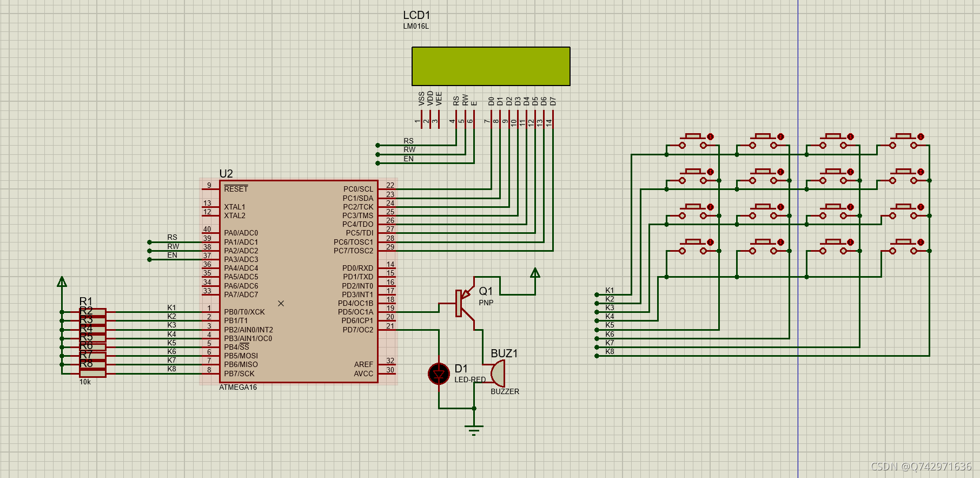Click the BUZ1 buzzer component
The width and height of the screenshot is (980, 478).
(x=498, y=373)
